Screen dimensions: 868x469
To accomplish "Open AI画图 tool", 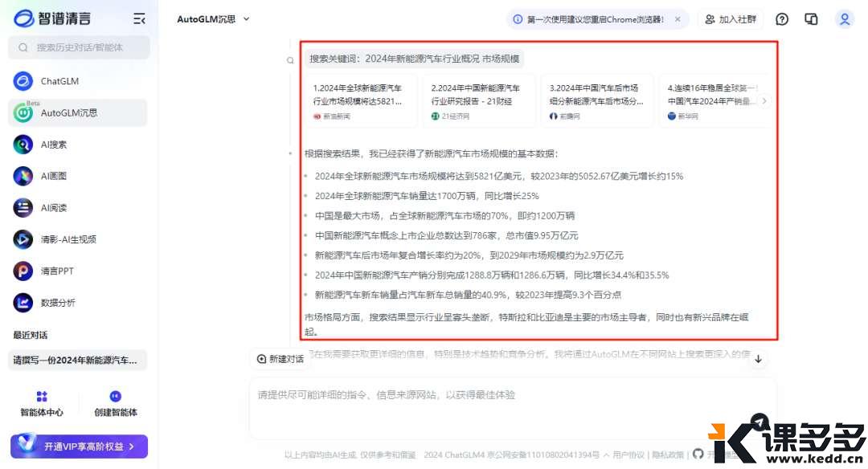I will click(x=54, y=176).
